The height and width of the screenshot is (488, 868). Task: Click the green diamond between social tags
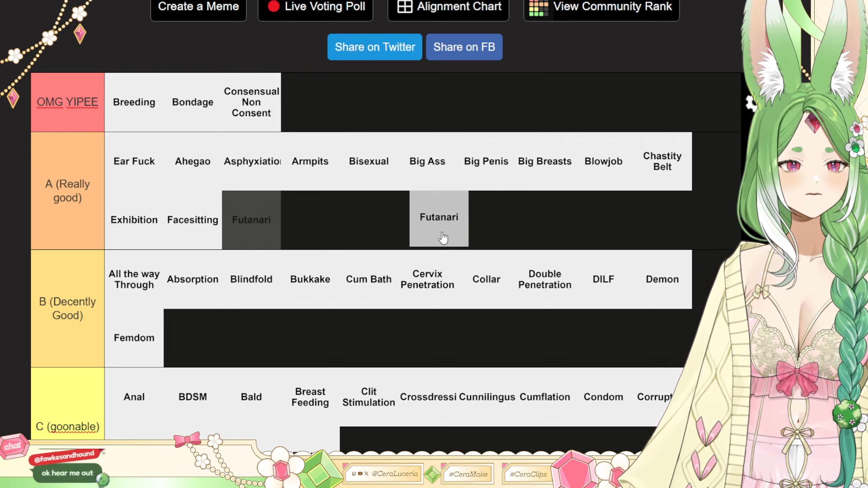click(x=432, y=474)
